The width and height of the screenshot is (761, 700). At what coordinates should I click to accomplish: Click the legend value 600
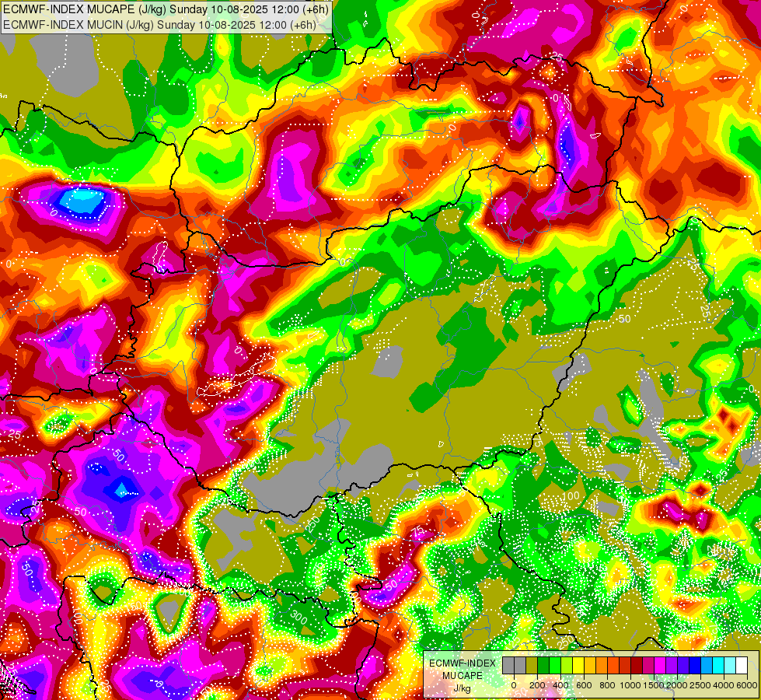point(584,685)
